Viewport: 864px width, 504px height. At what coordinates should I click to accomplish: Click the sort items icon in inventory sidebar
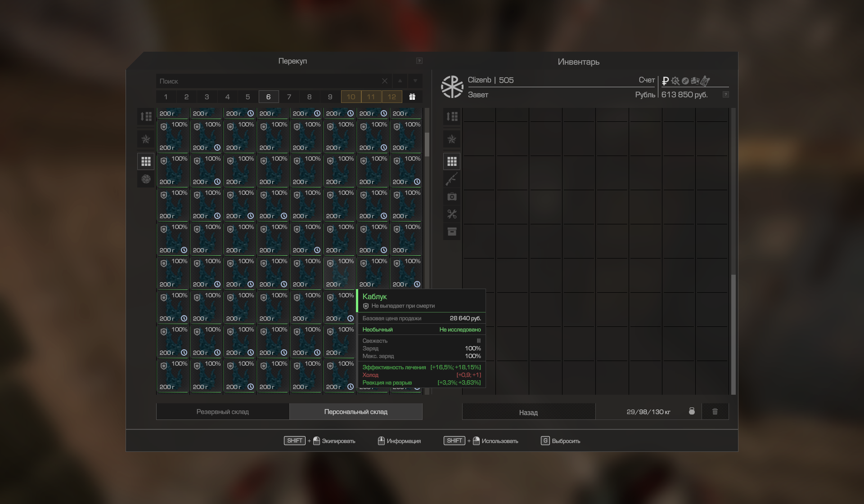pyautogui.click(x=452, y=116)
